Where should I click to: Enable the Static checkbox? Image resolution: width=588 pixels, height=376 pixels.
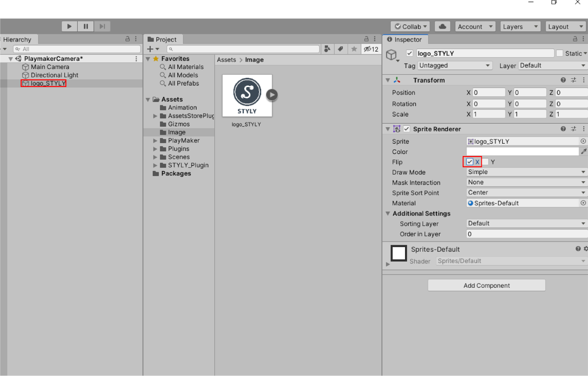[560, 53]
